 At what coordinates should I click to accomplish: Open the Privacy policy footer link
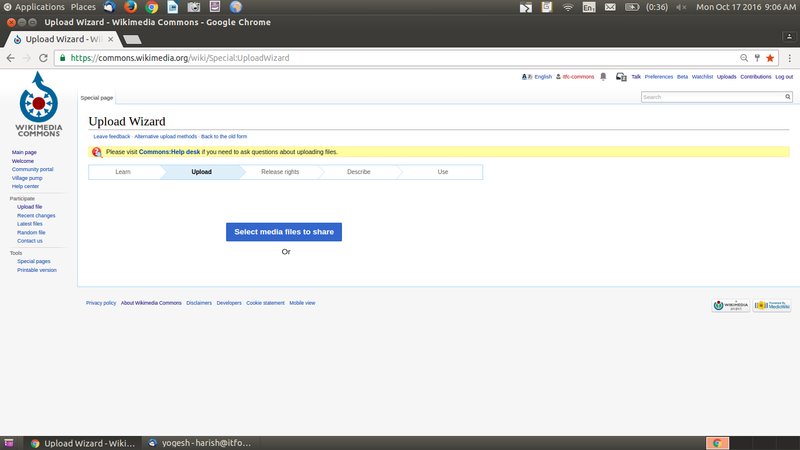tap(101, 303)
